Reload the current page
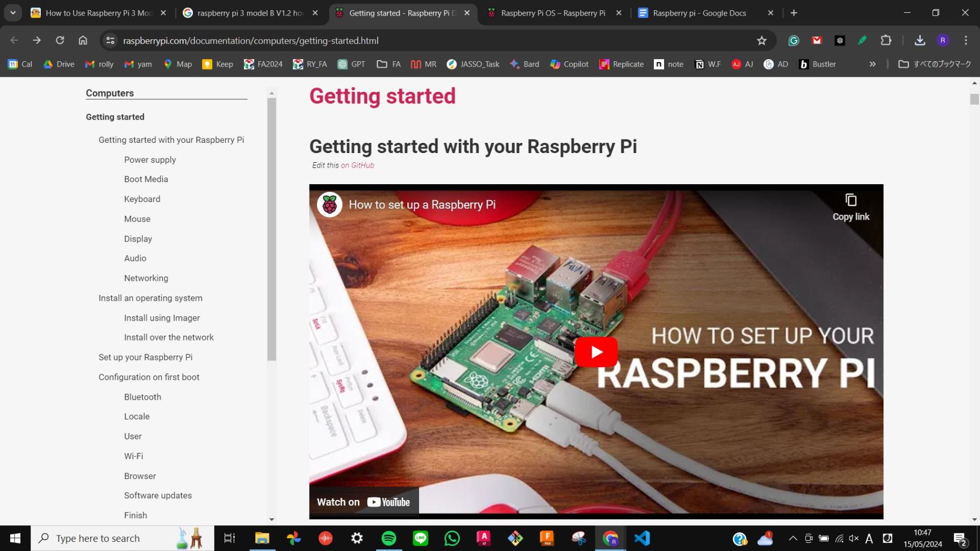The width and height of the screenshot is (980, 551). (60, 40)
